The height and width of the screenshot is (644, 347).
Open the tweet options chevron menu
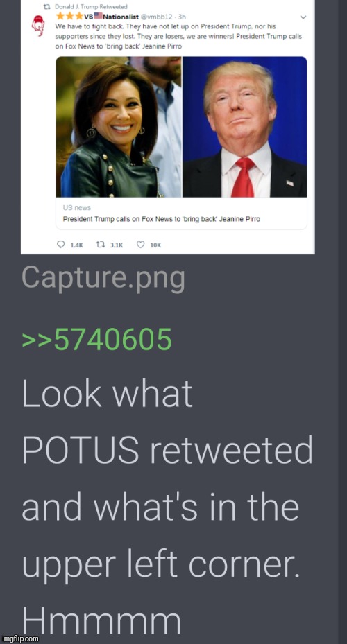[x=303, y=17]
